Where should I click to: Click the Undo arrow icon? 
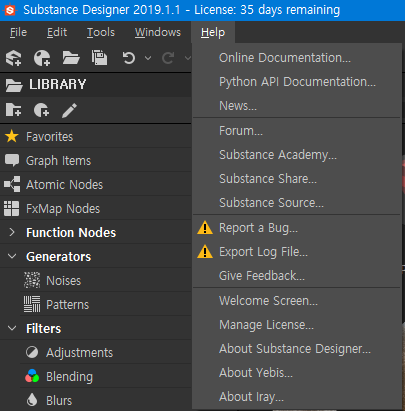pyautogui.click(x=128, y=58)
